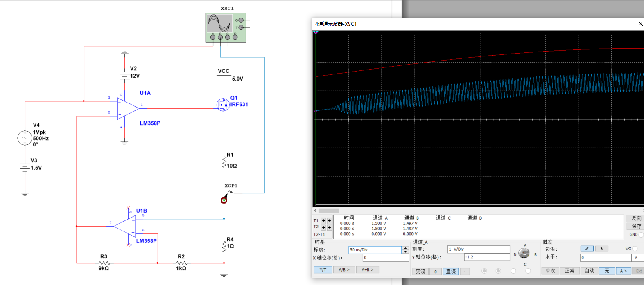644x285 pixels.
Task: Click the 1Vpk 500Hz label of V4
Action: tap(41, 135)
